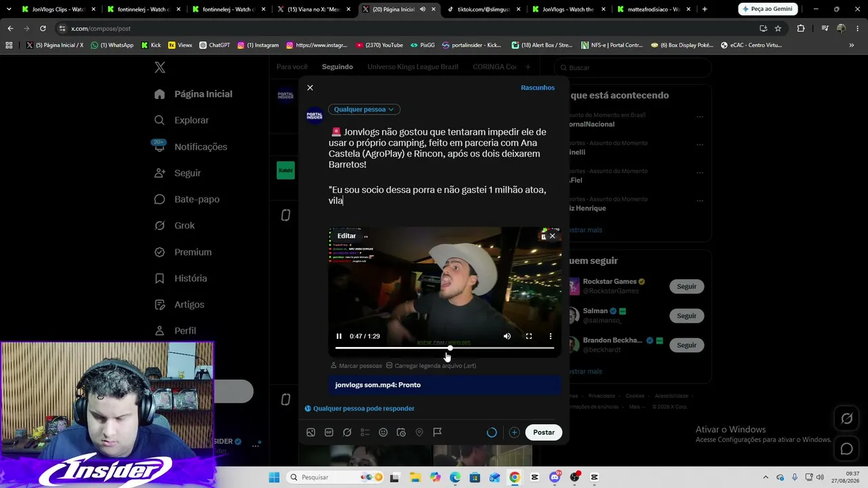Open the WhatsApp bookmark
Image resolution: width=868 pixels, height=488 pixels.
click(113, 45)
